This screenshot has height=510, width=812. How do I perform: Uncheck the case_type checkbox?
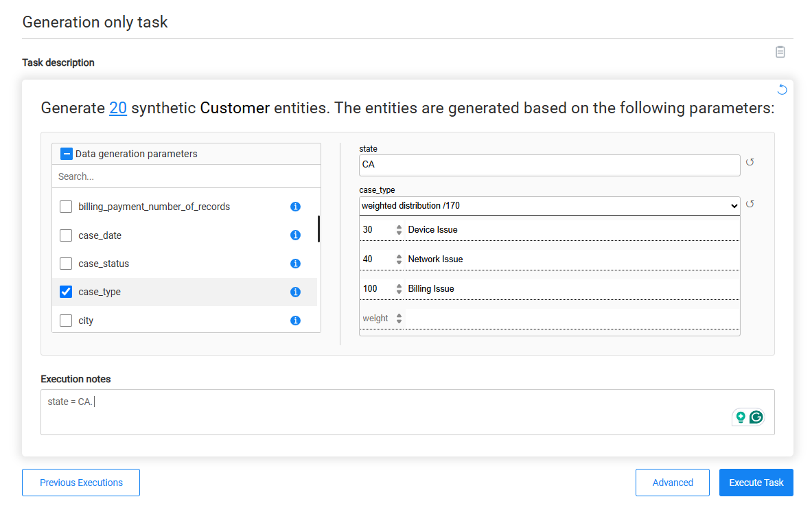(x=66, y=292)
